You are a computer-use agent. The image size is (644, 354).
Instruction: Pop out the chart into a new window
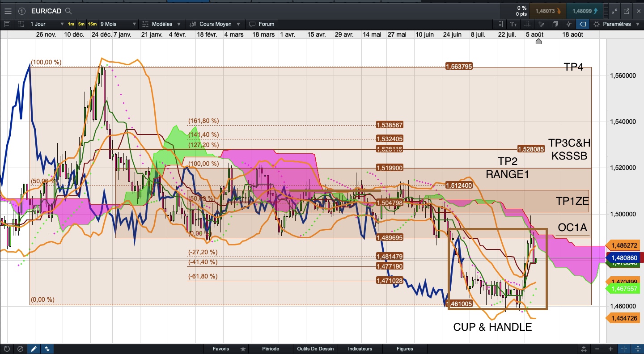(626, 11)
